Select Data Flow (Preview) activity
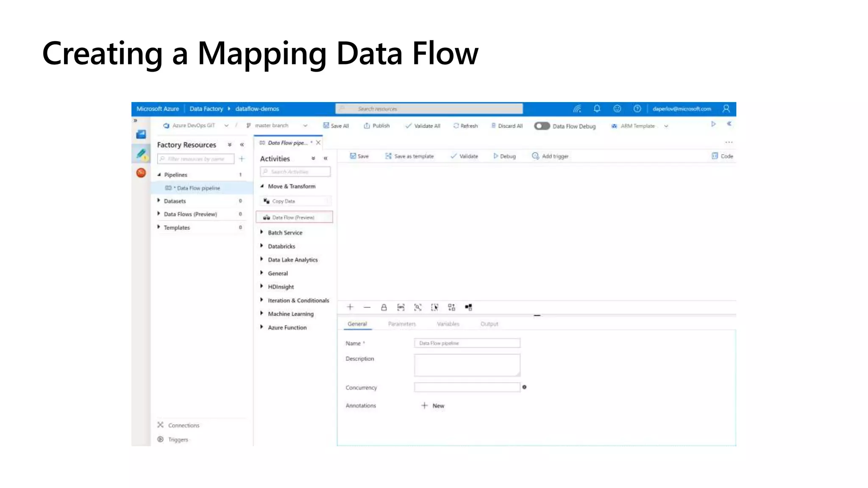The width and height of the screenshot is (868, 488). coord(294,217)
